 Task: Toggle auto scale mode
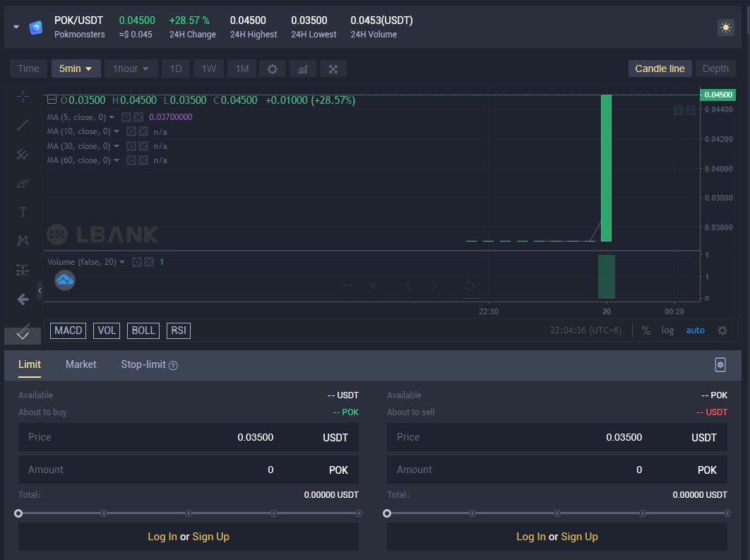click(695, 330)
